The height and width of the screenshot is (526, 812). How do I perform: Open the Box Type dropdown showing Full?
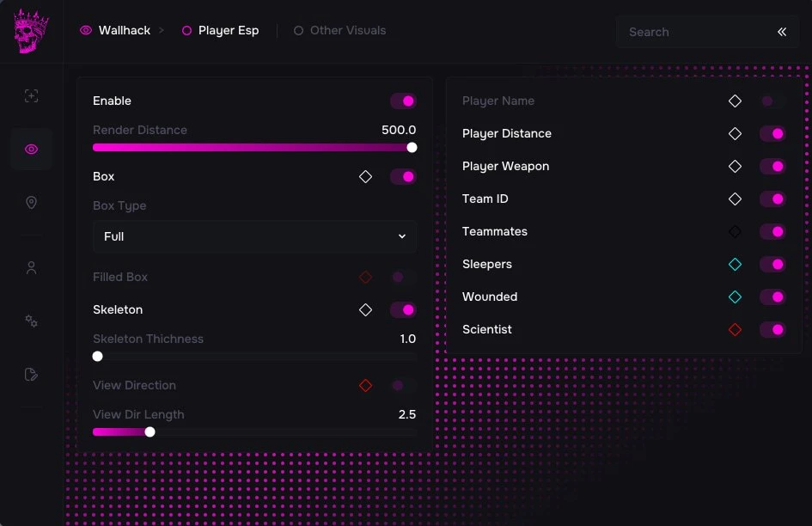[255, 237]
